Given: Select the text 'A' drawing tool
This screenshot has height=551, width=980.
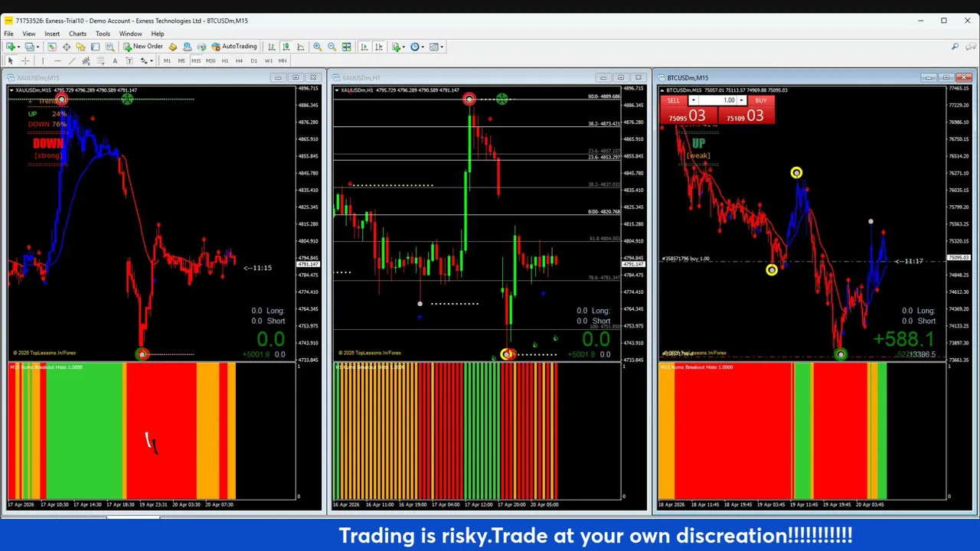Looking at the screenshot, I should coord(115,60).
